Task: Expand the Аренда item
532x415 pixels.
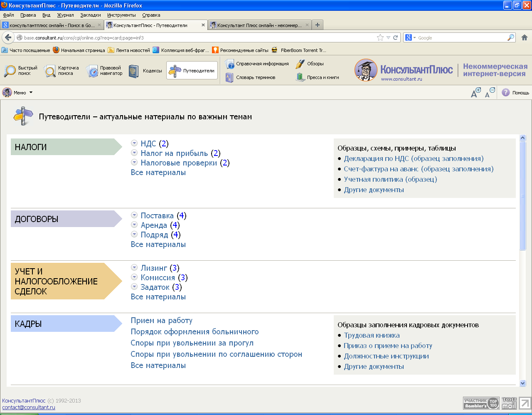Action: [x=134, y=225]
